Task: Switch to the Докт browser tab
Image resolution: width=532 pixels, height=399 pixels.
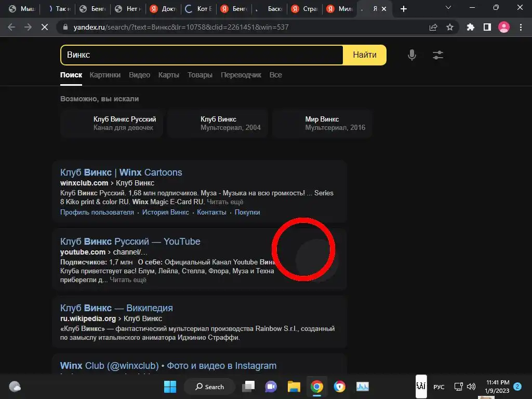Action: (164, 9)
